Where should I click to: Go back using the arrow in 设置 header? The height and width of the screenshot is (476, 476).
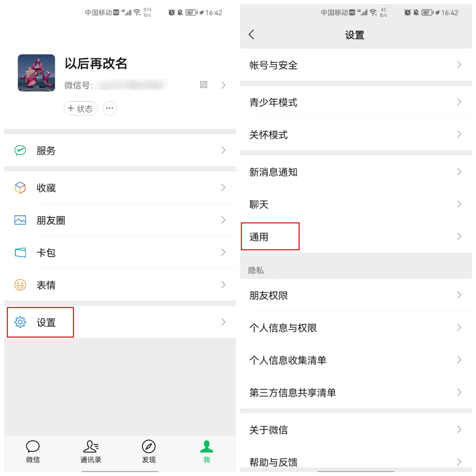tap(251, 35)
